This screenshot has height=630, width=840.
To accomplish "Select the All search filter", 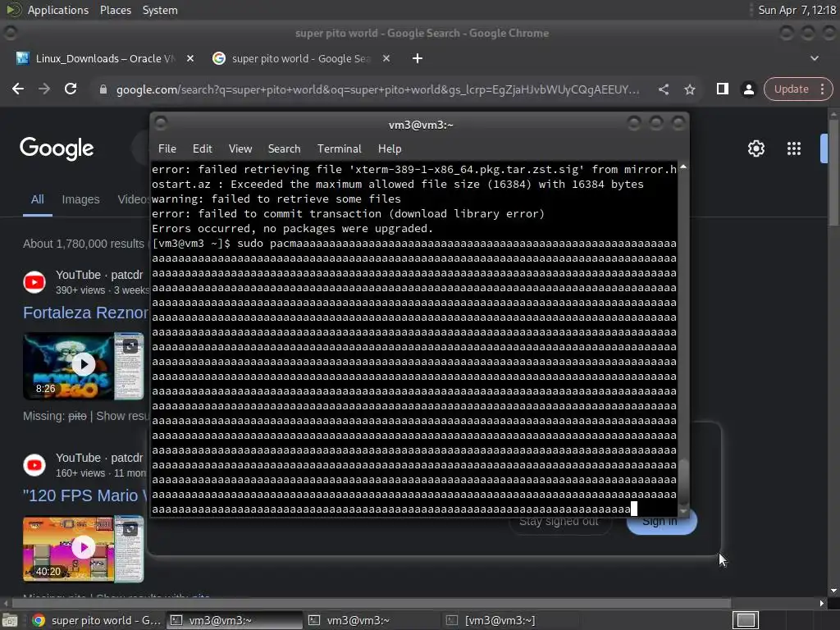I will pyautogui.click(x=37, y=199).
